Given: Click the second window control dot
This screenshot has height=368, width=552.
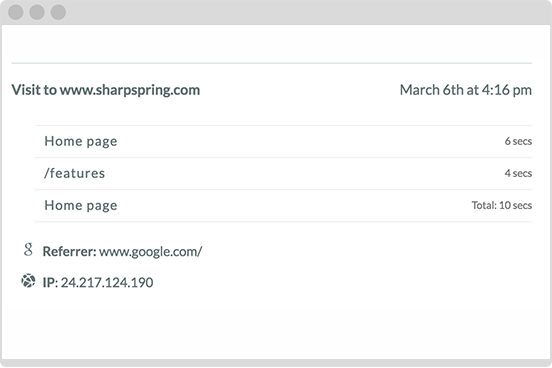Looking at the screenshot, I should (37, 12).
